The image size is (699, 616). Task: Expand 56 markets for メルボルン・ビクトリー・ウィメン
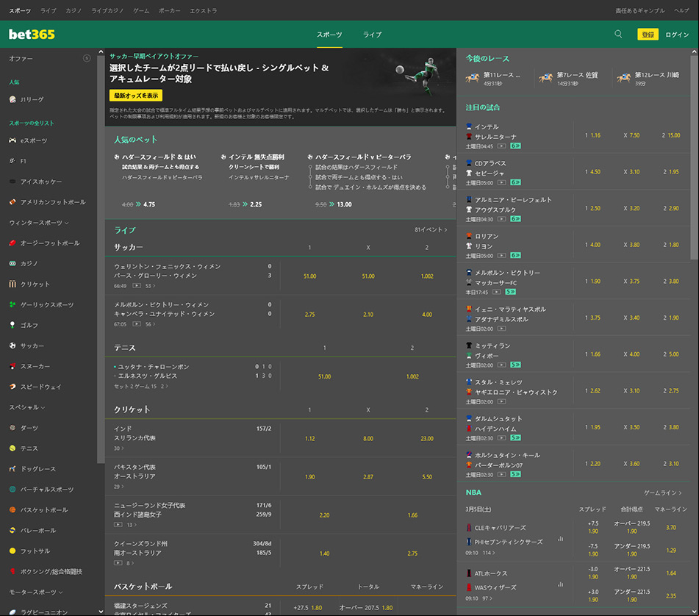(150, 324)
